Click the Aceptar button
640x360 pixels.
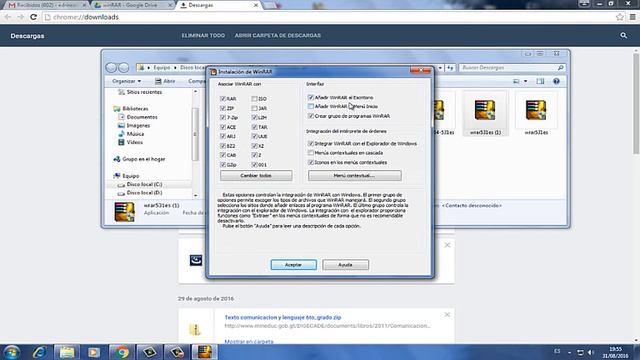tap(293, 265)
